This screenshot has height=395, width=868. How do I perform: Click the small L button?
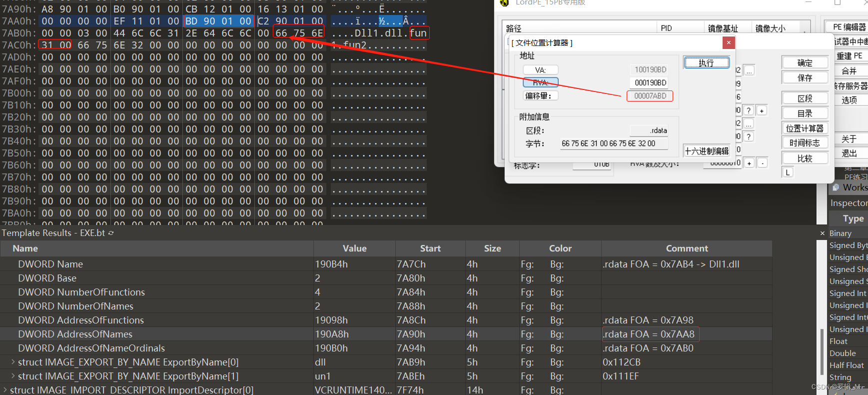[x=788, y=172]
